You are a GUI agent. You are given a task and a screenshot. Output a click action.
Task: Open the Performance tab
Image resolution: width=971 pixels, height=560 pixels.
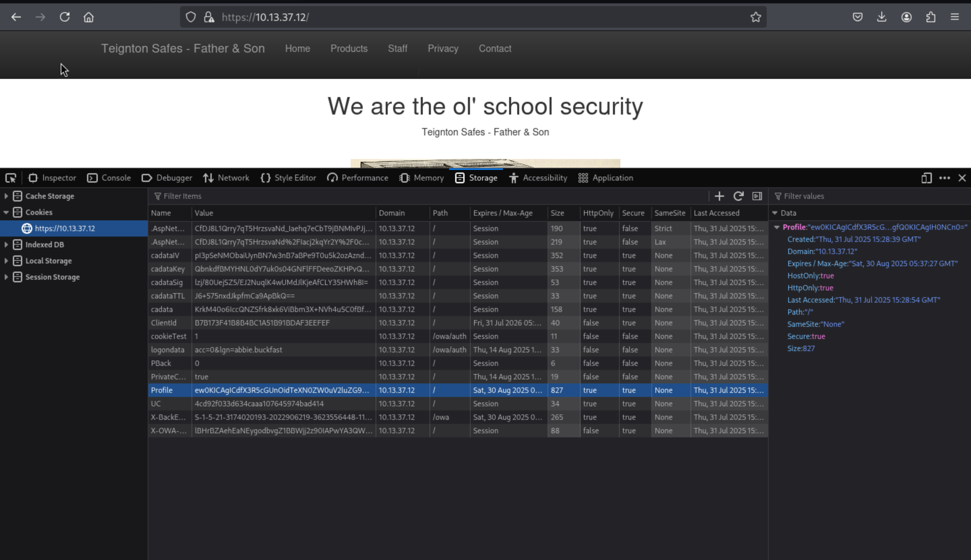coord(357,178)
